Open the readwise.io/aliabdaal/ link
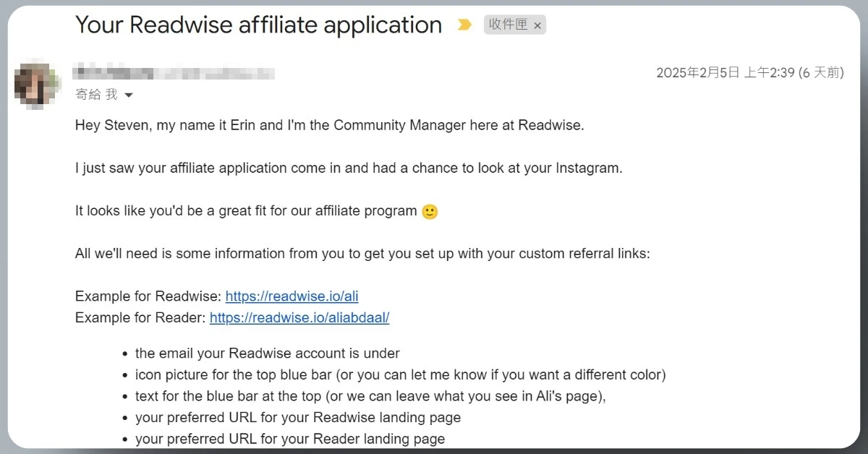This screenshot has width=868, height=454. (x=299, y=317)
